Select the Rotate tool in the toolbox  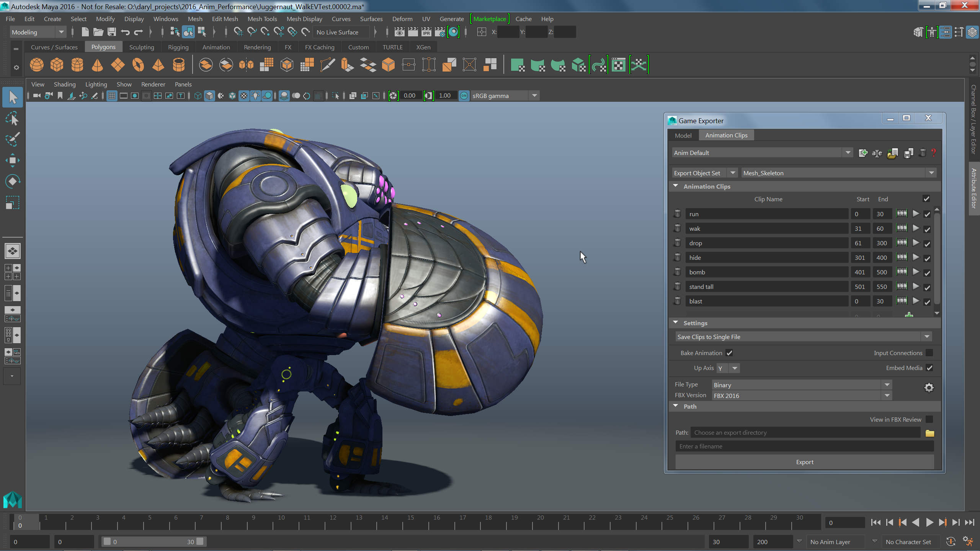point(12,181)
